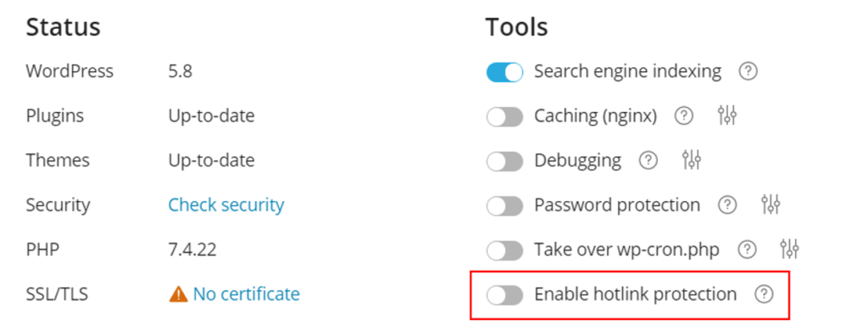Enable the Caching (nginx) toggle
This screenshot has width=868, height=331.
click(x=505, y=116)
